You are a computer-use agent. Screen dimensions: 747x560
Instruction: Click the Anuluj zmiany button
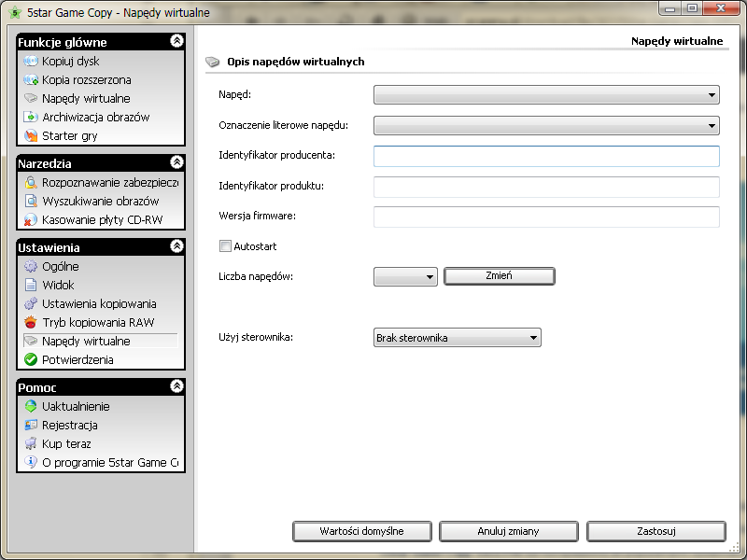(508, 531)
